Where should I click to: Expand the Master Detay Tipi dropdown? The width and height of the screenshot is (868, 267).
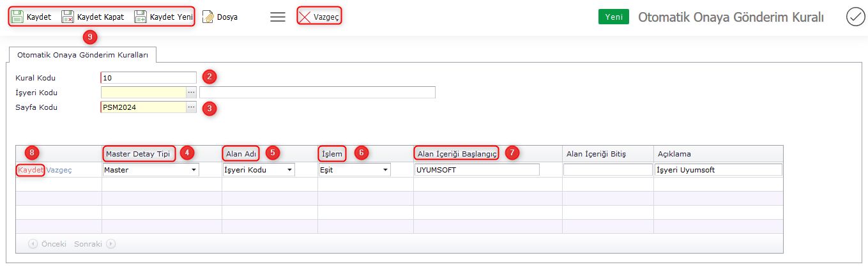[x=193, y=170]
